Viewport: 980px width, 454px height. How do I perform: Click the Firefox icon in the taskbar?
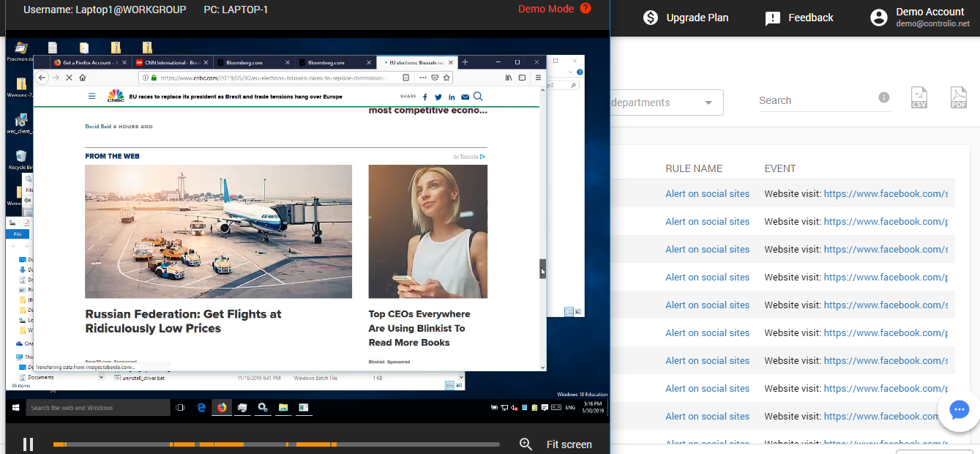pyautogui.click(x=221, y=408)
